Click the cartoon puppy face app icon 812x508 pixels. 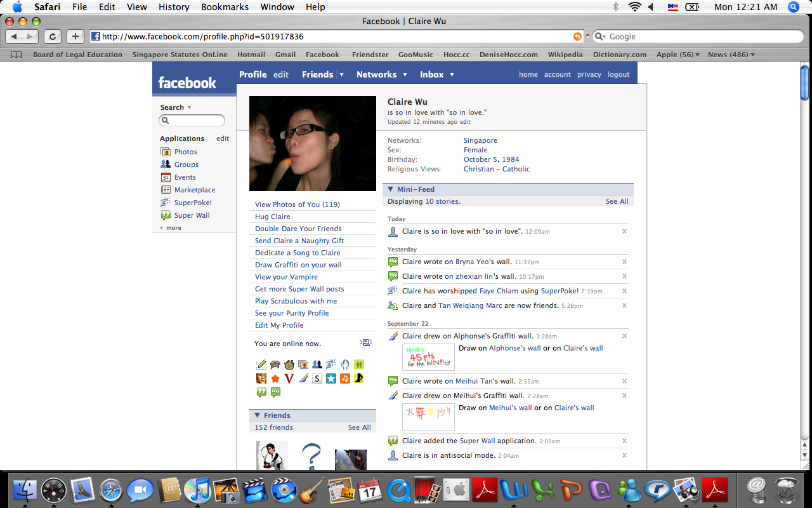[289, 364]
